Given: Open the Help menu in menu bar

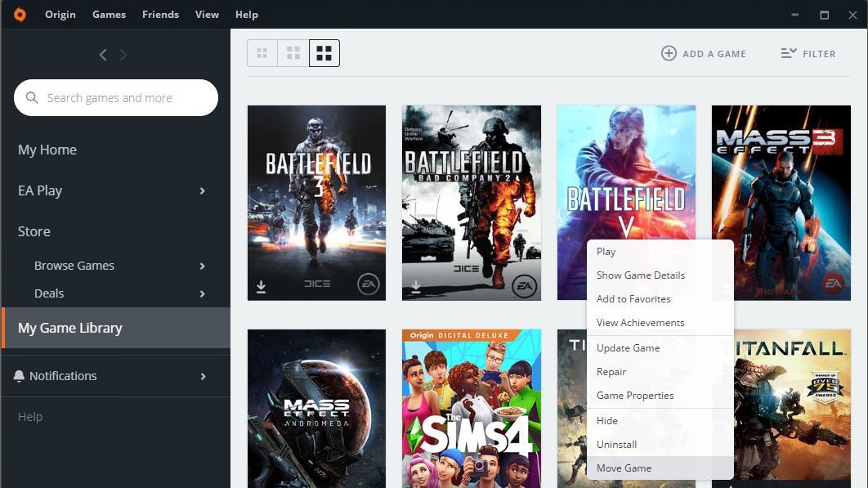Looking at the screenshot, I should click(246, 15).
